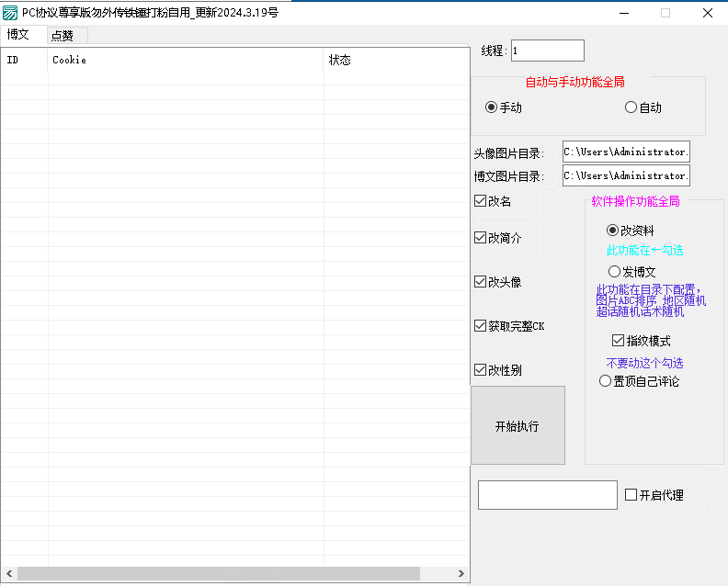Select the 手动 radio option
The width and height of the screenshot is (728, 586).
(x=492, y=107)
